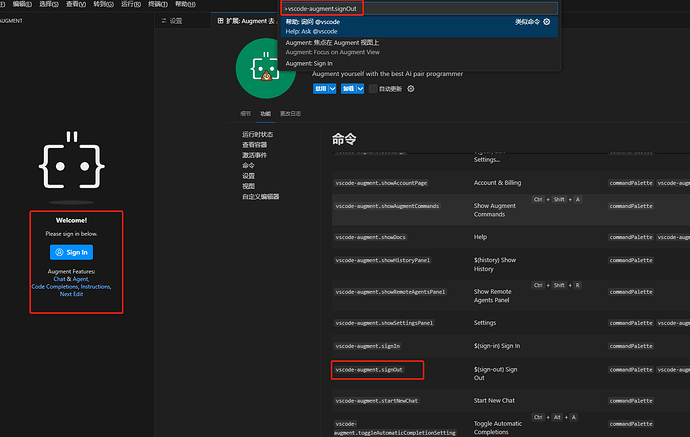Image resolution: width=690 pixels, height=437 pixels.
Task: Click the vscode-augment.showSettingsPanel command ID
Action: pyautogui.click(x=384, y=323)
